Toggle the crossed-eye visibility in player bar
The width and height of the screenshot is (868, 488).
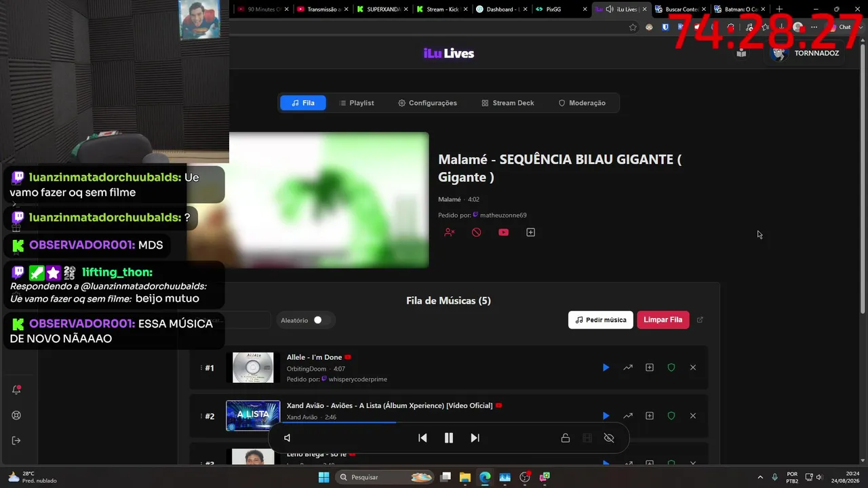pos(609,438)
